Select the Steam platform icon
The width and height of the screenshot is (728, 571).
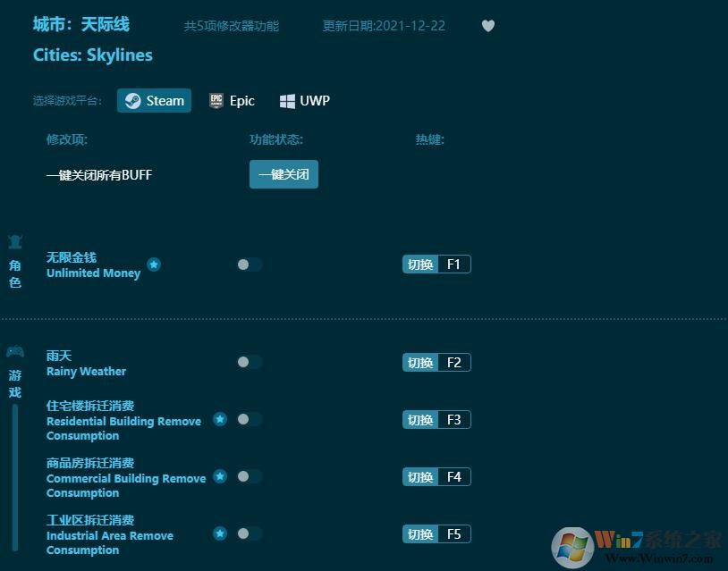pyautogui.click(x=133, y=100)
